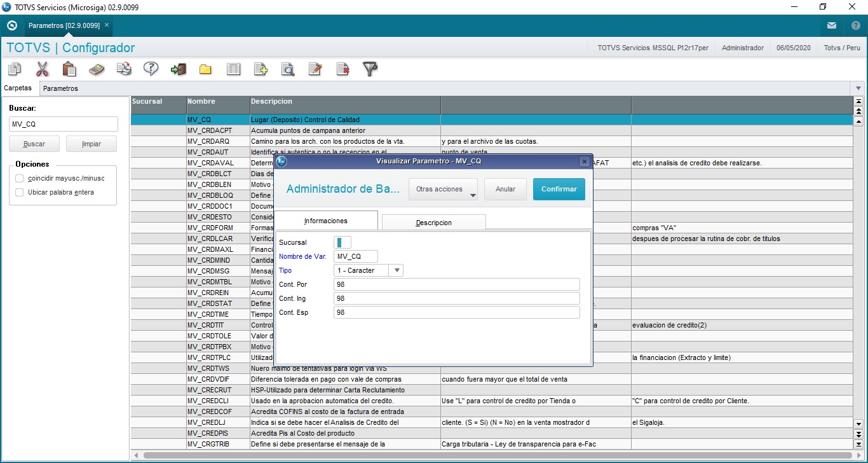
Task: Select the MV_CRDACPT row
Action: click(491, 130)
